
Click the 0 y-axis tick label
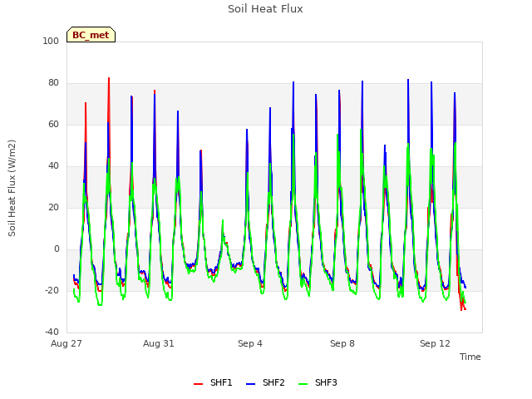pos(57,249)
